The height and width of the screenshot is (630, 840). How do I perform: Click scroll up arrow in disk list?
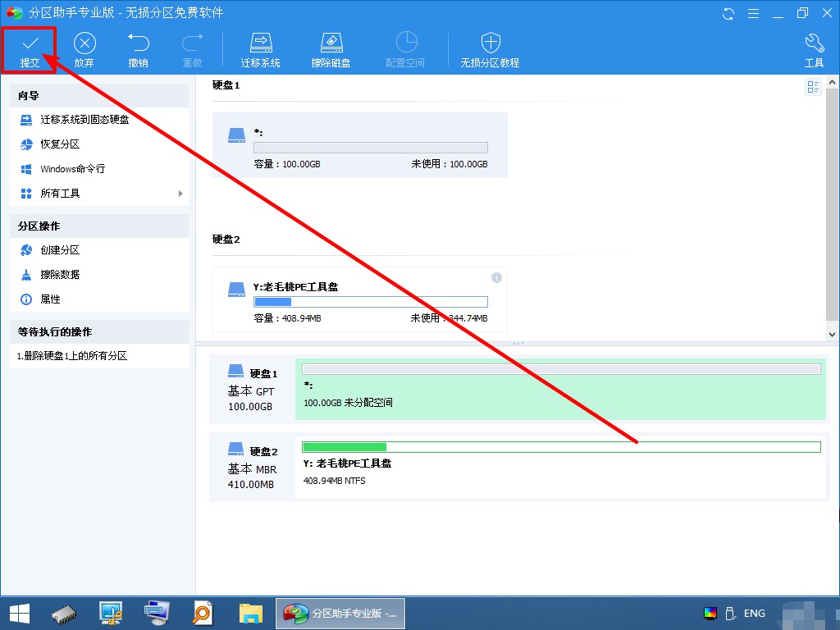pyautogui.click(x=832, y=83)
